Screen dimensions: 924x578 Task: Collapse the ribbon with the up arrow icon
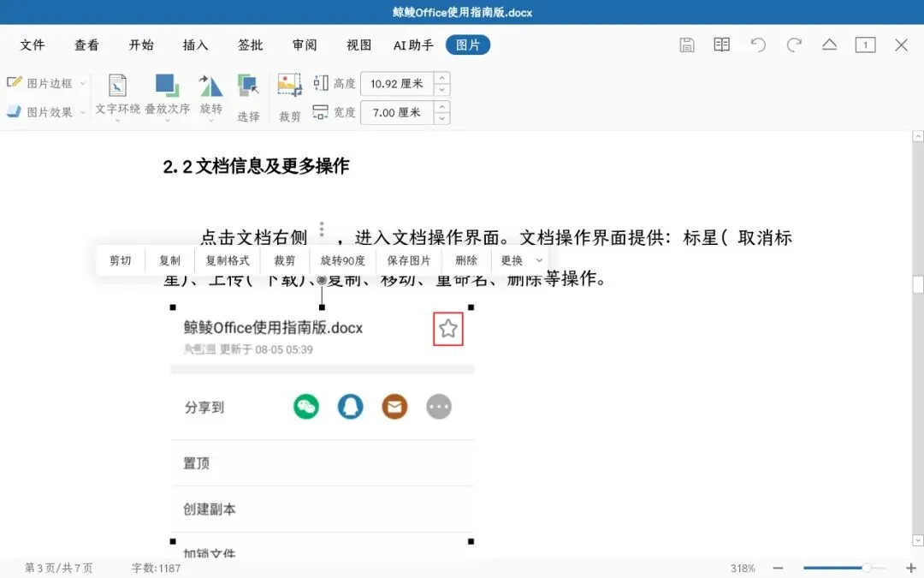pos(829,45)
